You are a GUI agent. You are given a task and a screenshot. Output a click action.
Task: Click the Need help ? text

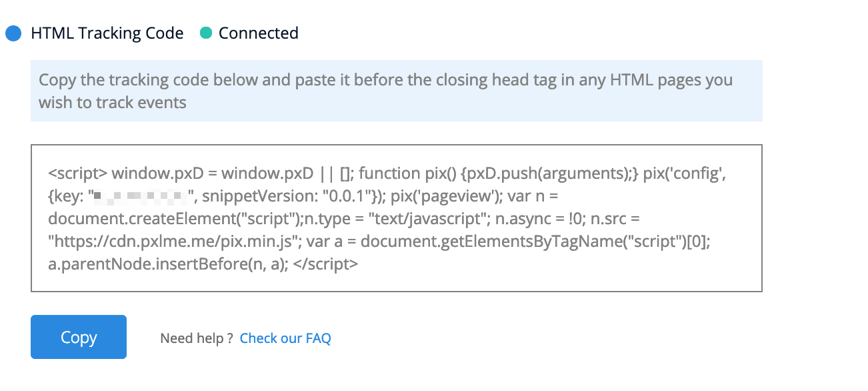tap(196, 338)
